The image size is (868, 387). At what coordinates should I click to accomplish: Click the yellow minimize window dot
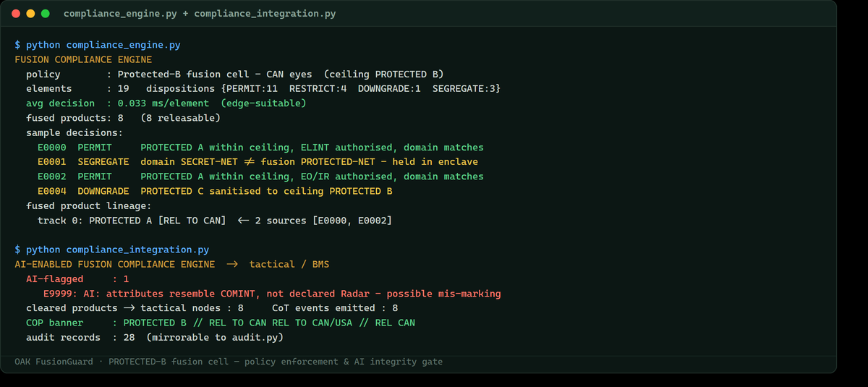tap(30, 14)
